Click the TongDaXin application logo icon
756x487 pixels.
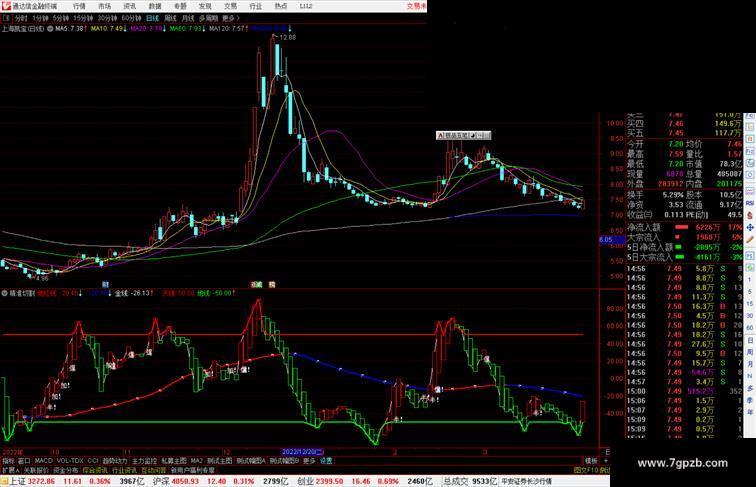click(6, 5)
